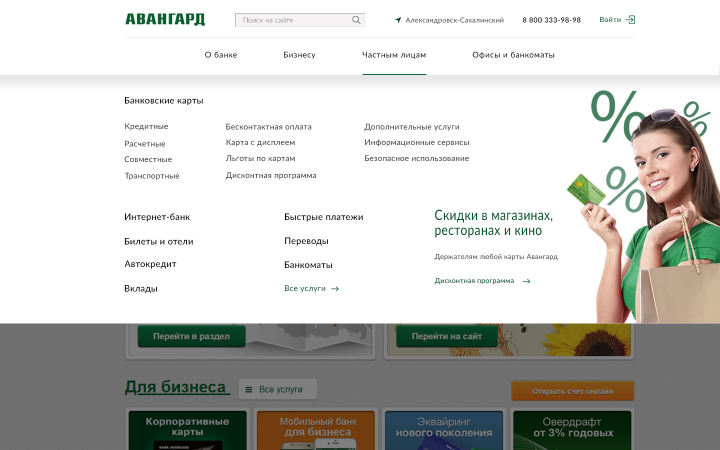Screen dimensions: 720x450
Task: Open Банкоматы menu item
Action: coord(308,265)
